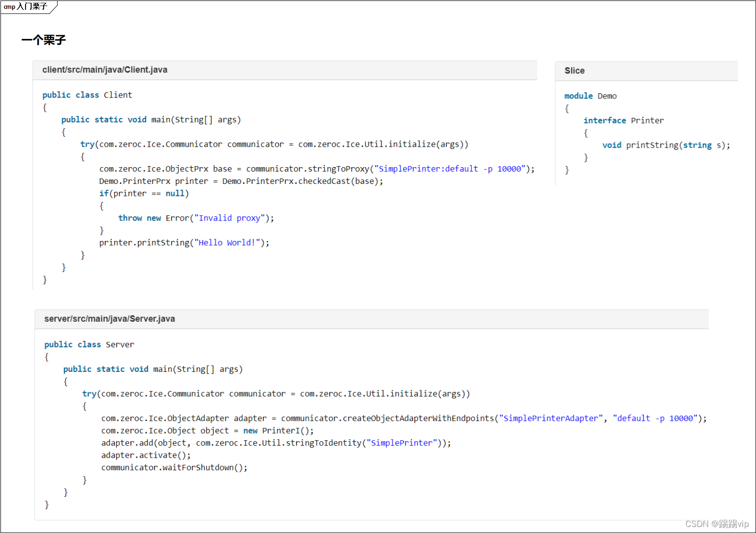Select the client/src/main/java/Client.java panel header

[x=285, y=70]
